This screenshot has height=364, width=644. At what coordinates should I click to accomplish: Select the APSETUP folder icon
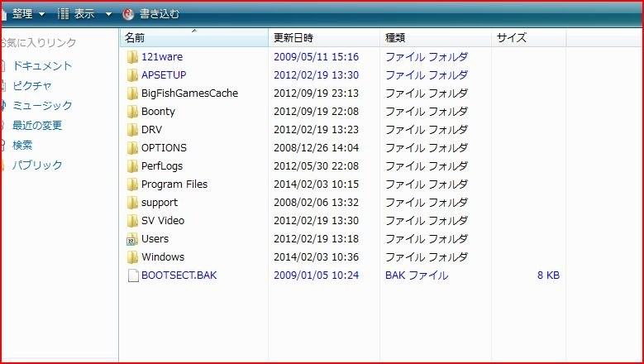[x=132, y=75]
